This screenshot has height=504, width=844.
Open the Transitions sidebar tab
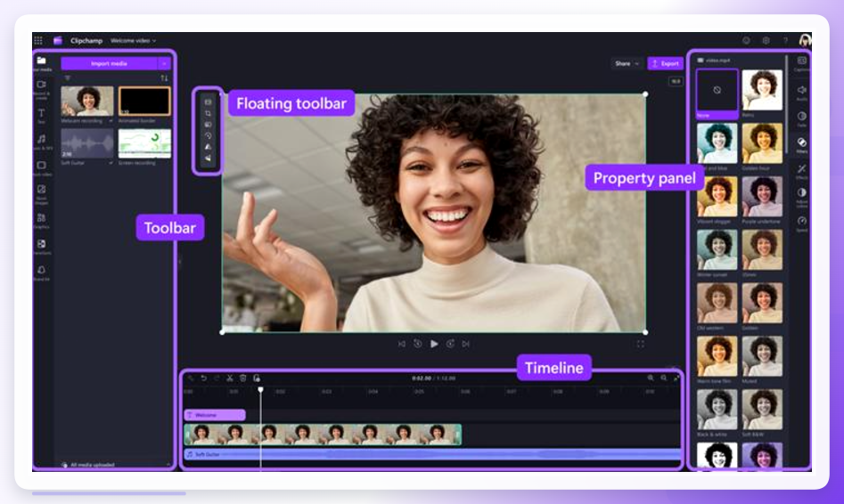coord(42,247)
